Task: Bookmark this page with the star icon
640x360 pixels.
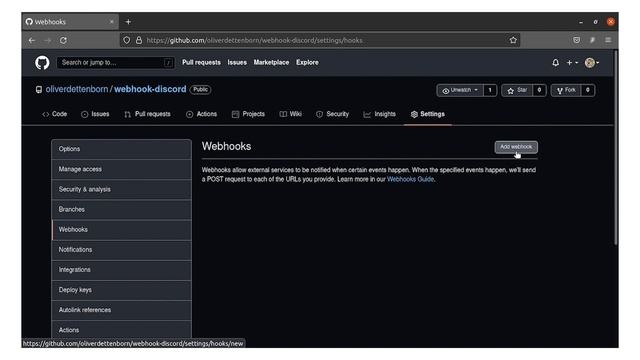Action: click(x=513, y=40)
